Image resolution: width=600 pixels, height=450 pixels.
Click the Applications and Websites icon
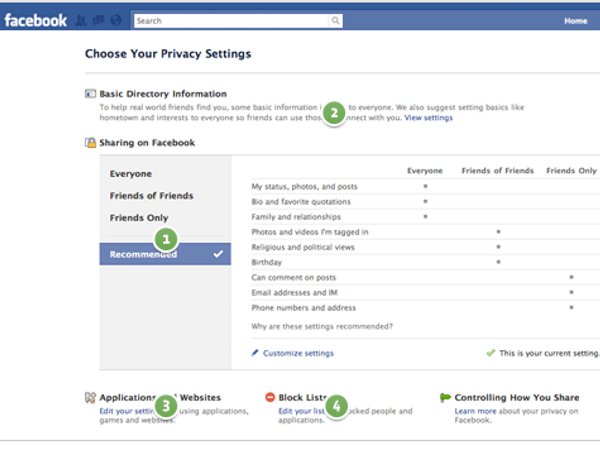[x=90, y=397]
